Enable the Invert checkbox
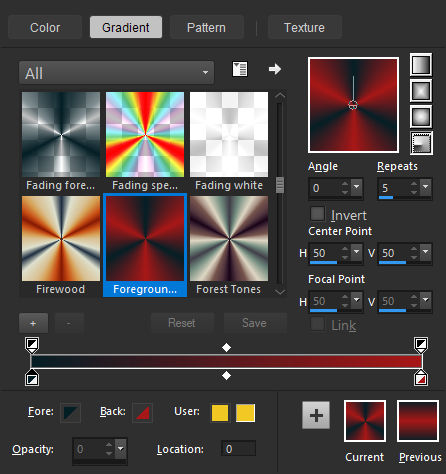 click(x=317, y=214)
